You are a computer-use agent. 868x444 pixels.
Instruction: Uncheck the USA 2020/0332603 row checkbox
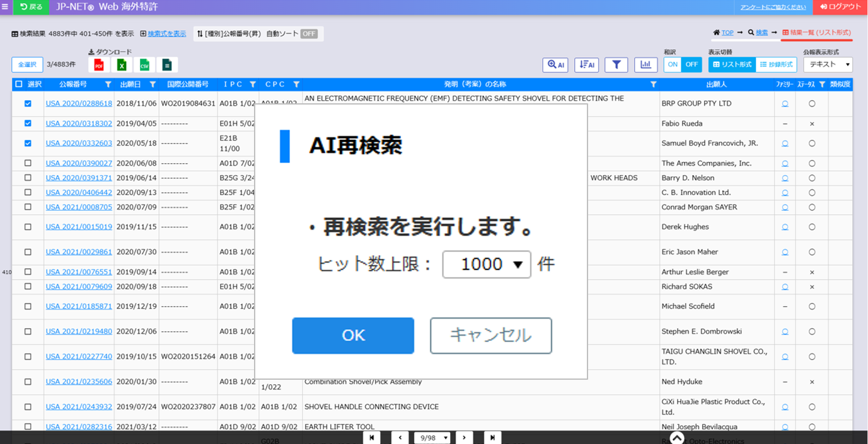point(28,143)
